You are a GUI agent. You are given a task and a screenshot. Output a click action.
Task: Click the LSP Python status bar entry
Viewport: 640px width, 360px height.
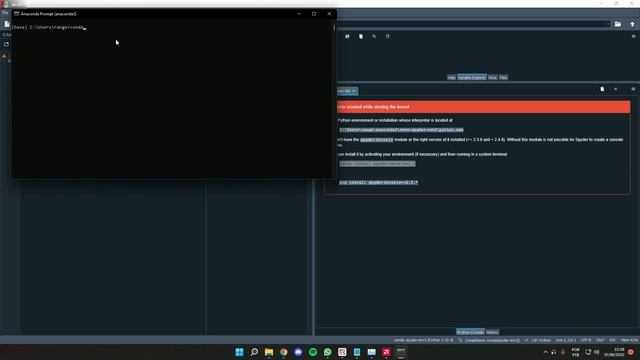pos(538,340)
